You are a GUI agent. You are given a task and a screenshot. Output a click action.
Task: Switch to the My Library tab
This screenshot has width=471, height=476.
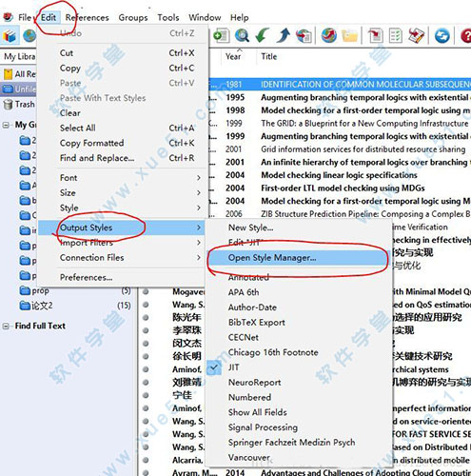tap(19, 57)
